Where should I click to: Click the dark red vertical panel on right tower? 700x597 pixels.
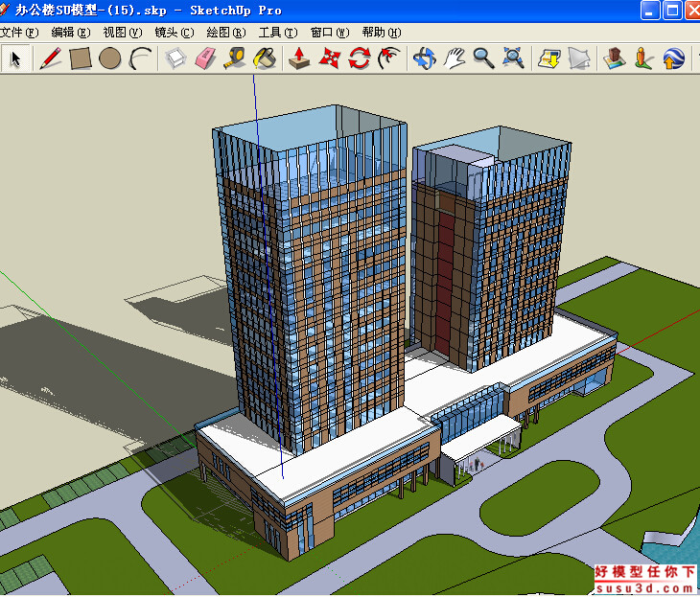coord(444,284)
